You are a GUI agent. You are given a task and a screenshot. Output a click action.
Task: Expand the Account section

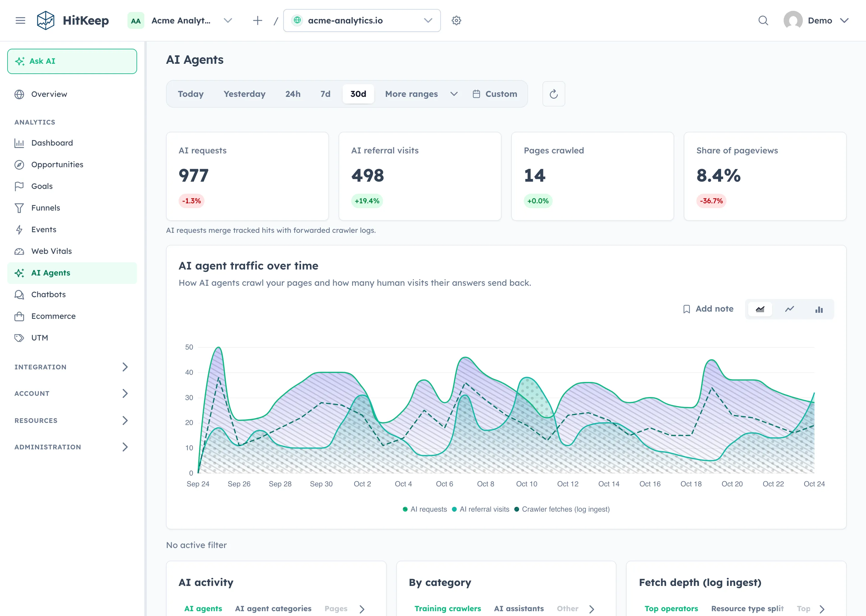[72, 393]
